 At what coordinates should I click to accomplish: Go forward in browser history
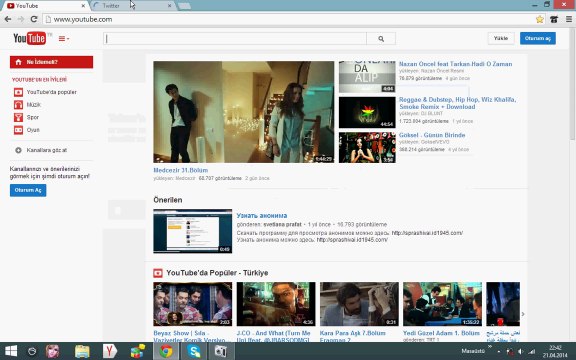tap(21, 19)
